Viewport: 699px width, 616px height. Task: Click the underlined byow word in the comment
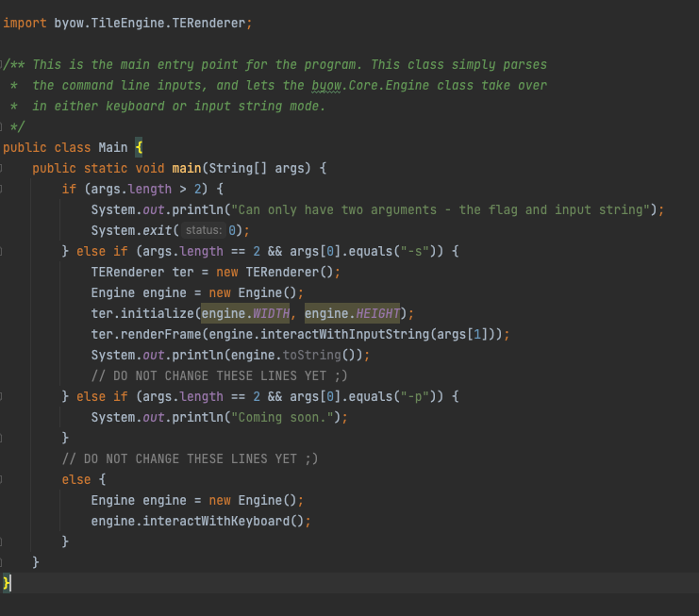tap(322, 85)
